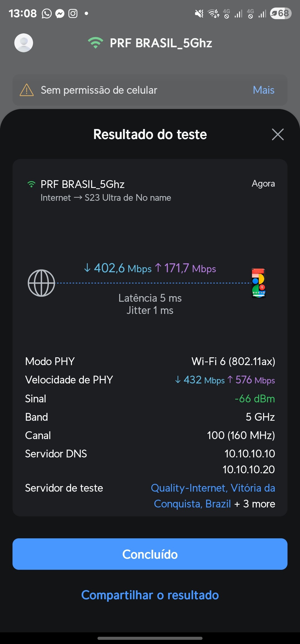Viewport: 300px width, 644px height.
Task: Tap Compartilhar o resultado link
Action: click(150, 595)
